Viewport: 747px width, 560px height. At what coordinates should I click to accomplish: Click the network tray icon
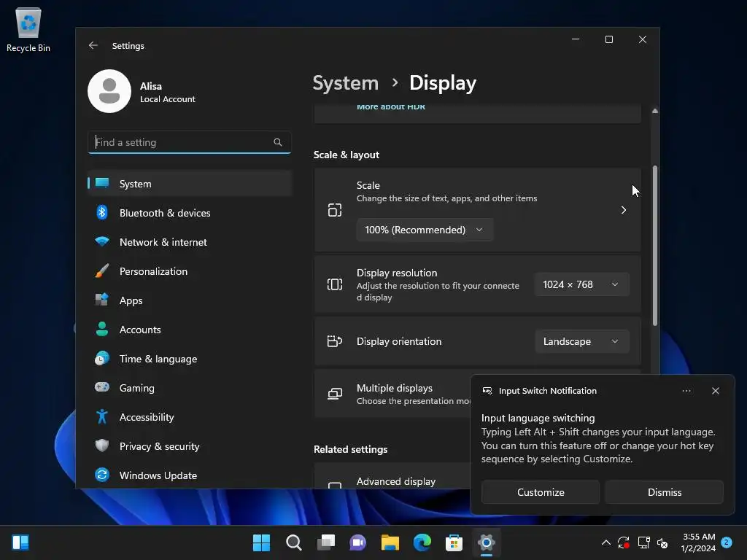[x=643, y=542]
